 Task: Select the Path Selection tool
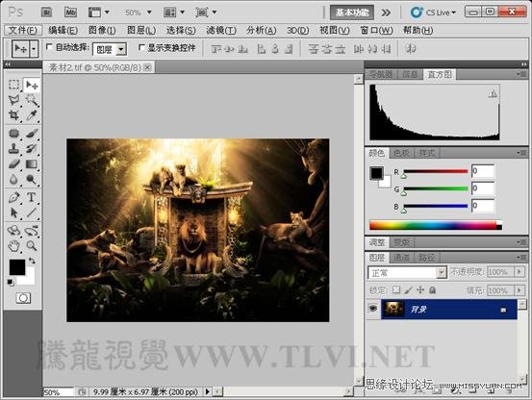(x=13, y=212)
